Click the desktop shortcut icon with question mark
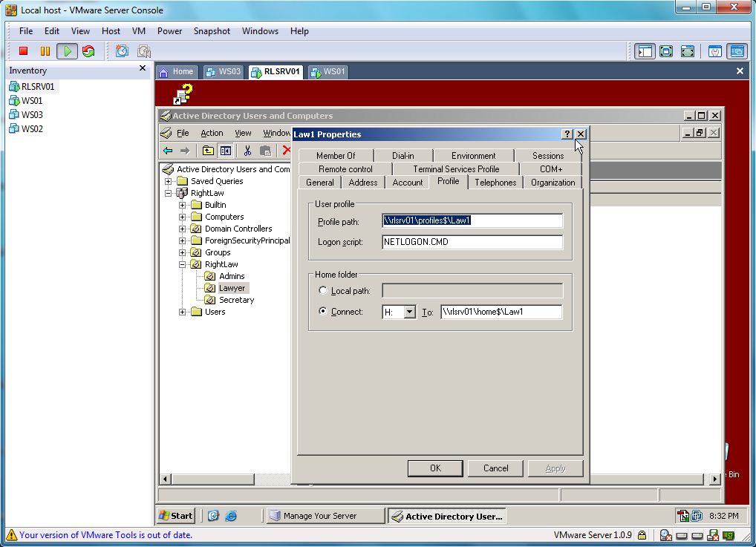 click(x=183, y=94)
